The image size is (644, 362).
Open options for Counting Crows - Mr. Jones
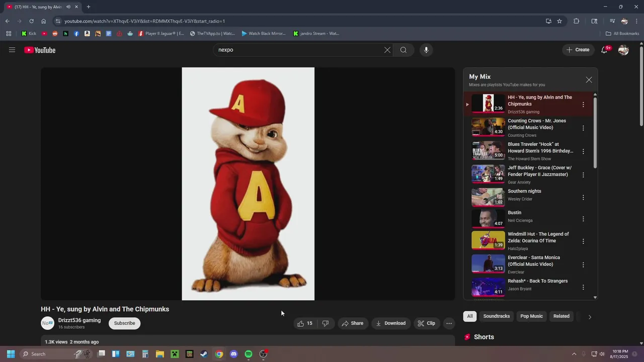point(583,128)
